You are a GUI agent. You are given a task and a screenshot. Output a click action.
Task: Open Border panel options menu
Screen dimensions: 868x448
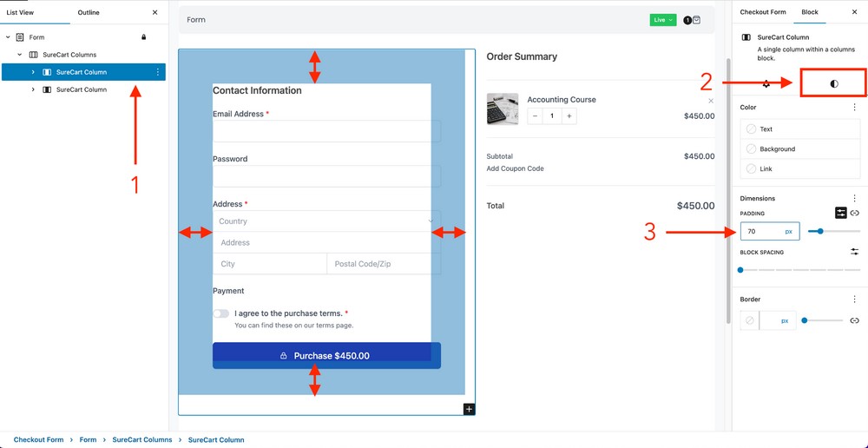[x=854, y=299]
